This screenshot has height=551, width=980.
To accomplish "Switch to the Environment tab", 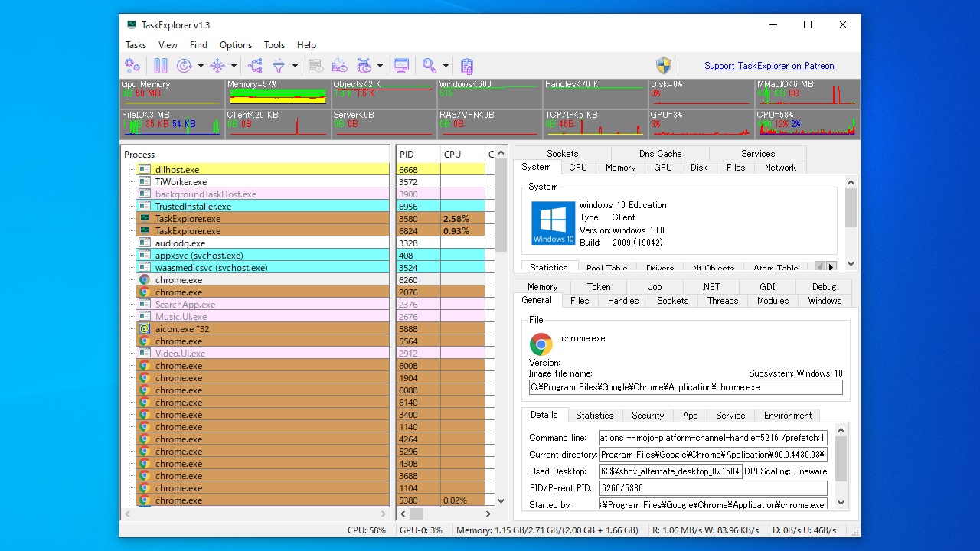I will [788, 416].
